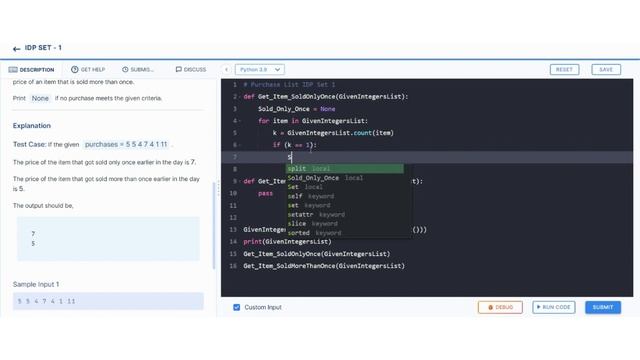Click the description panel scrollbar
Screen dimensions: 640x360
(214, 226)
